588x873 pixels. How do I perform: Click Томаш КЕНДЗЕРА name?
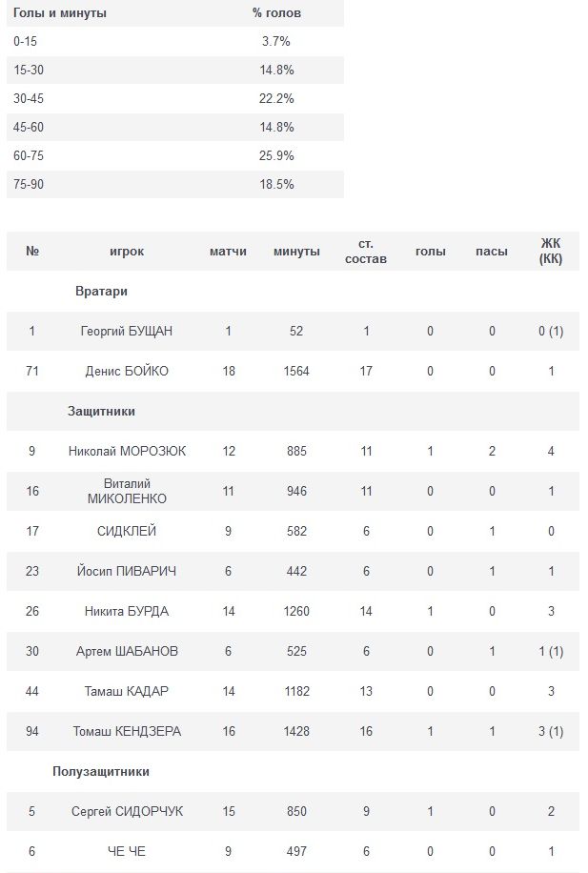(x=127, y=732)
